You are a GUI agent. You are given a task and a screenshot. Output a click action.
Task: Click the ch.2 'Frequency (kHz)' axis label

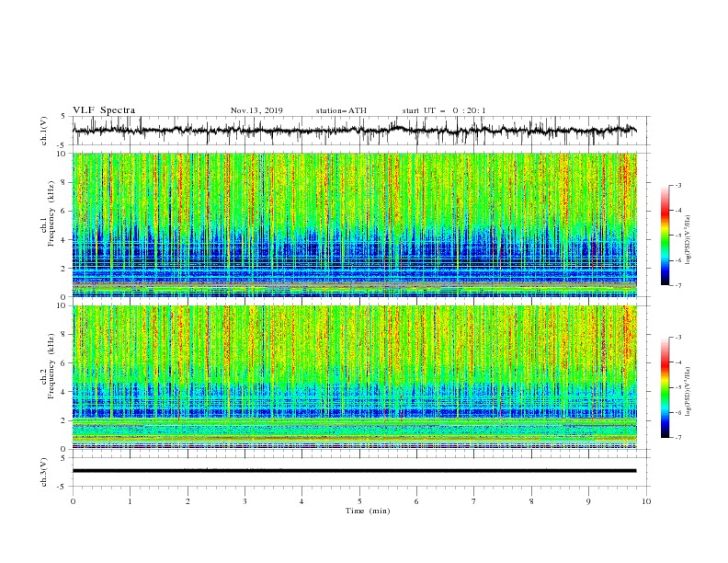tap(51, 365)
